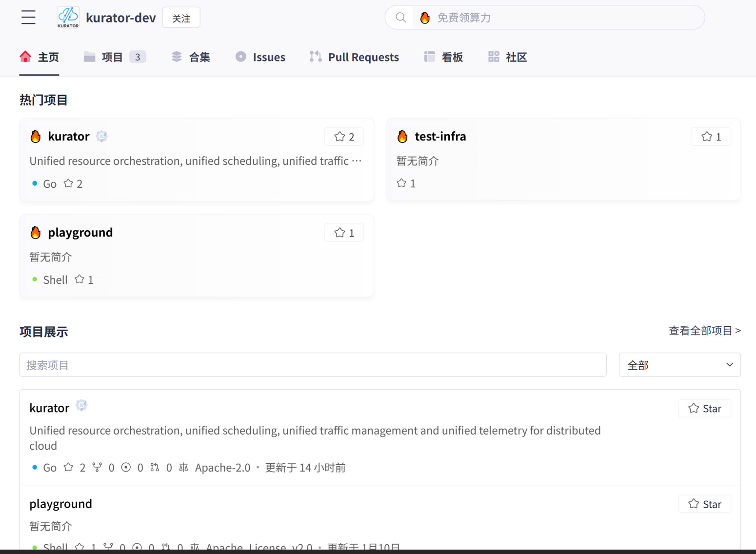Click the Kurator organization logo

68,18
